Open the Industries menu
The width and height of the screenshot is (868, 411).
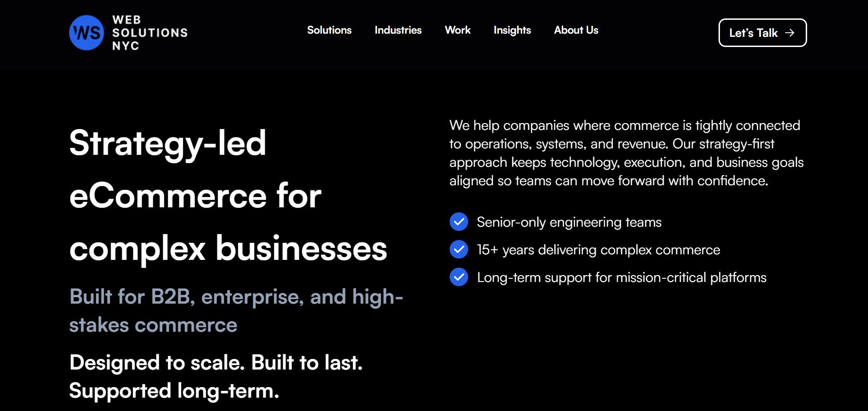398,30
